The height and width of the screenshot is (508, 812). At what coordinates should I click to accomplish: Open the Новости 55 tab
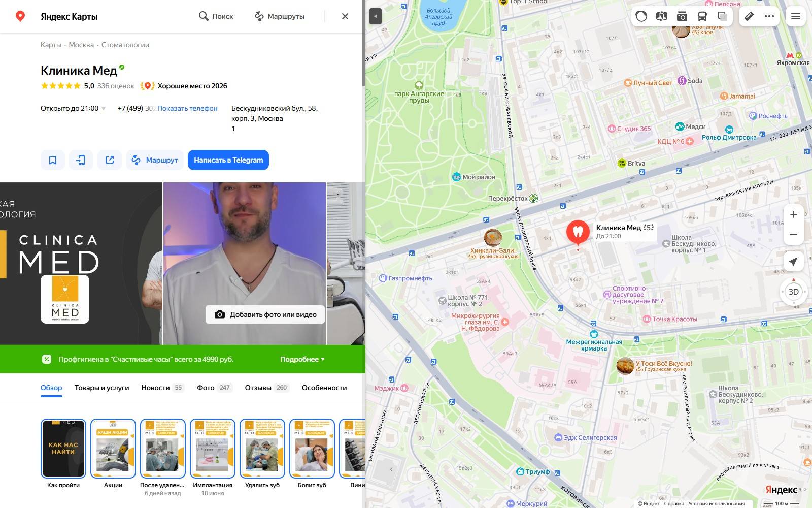coord(162,388)
